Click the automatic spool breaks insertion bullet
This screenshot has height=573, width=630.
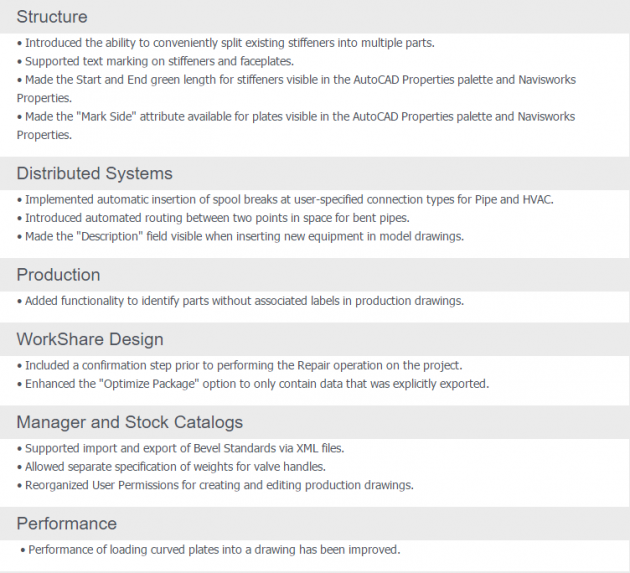(285, 199)
